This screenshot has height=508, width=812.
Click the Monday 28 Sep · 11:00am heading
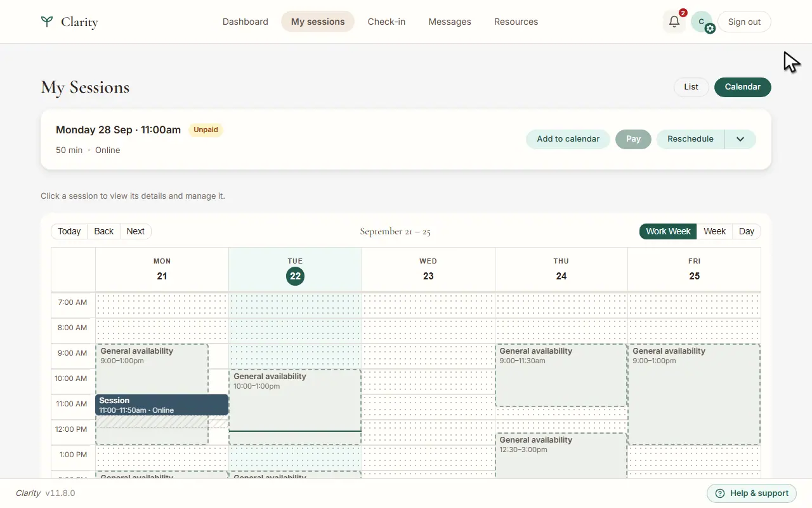118,130
